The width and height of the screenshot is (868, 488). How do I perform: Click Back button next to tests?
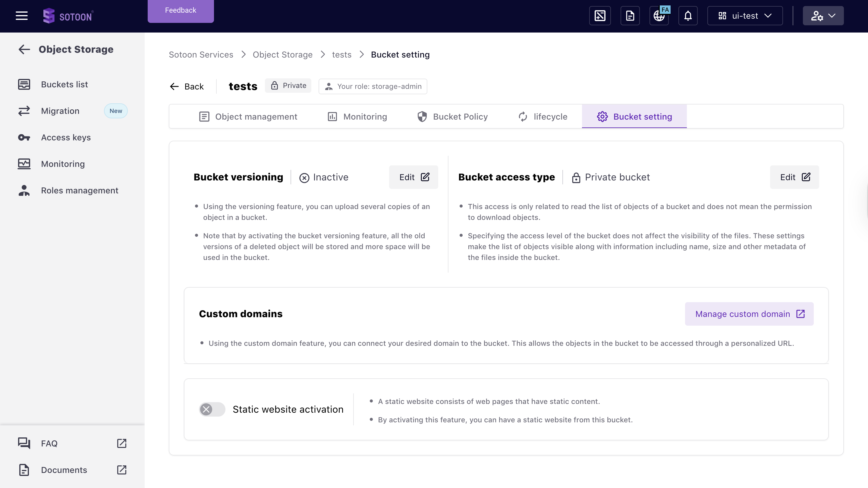tap(187, 86)
